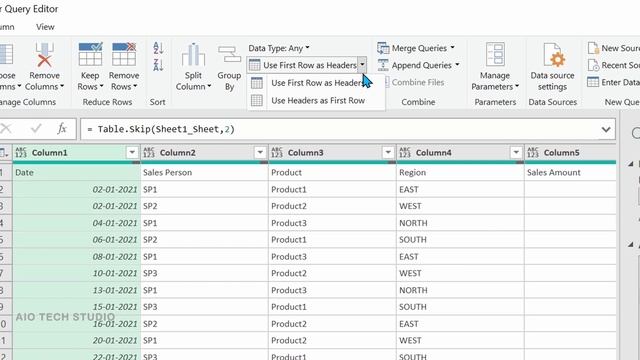Click the Remove Columns icon
This screenshot has height=360, width=640.
click(x=44, y=55)
